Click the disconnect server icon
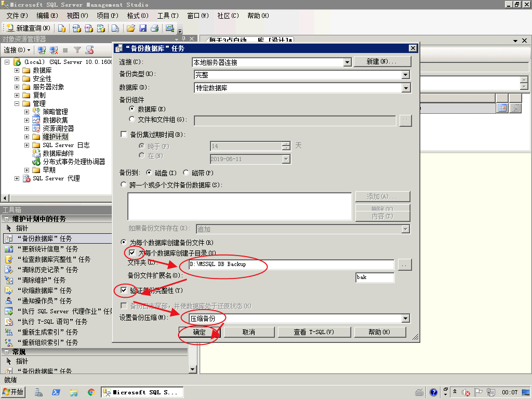 pyautogui.click(x=54, y=50)
